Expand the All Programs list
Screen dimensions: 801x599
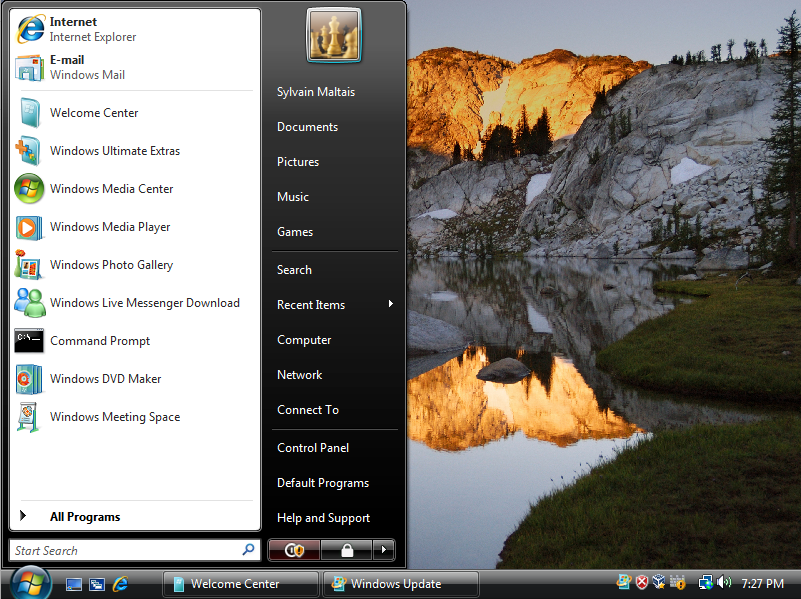84,517
